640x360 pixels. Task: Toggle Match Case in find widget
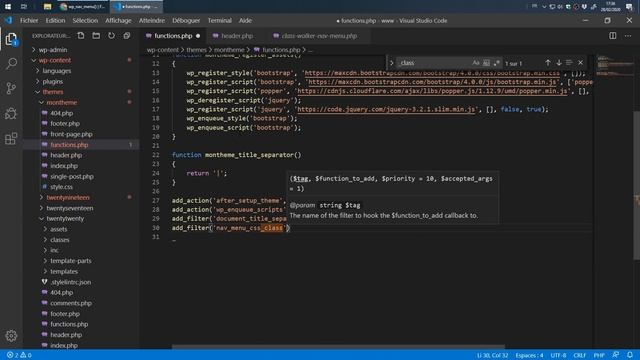tap(476, 63)
